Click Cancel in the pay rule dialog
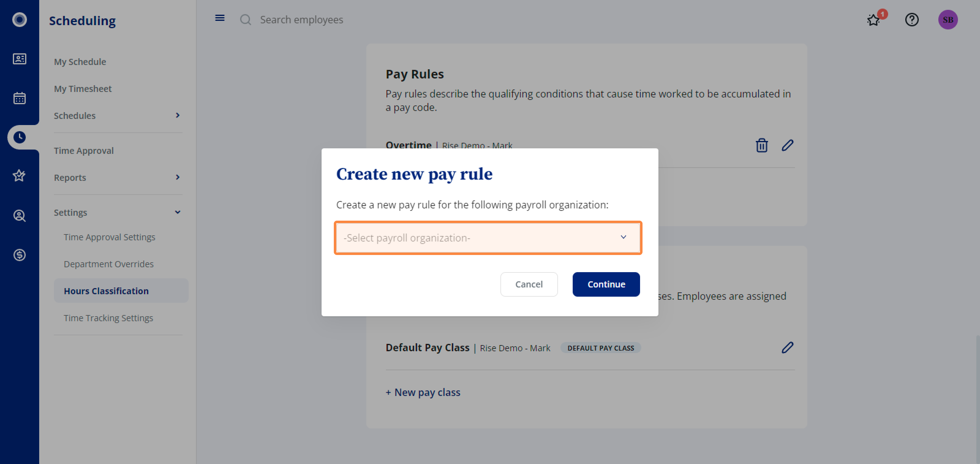 point(529,284)
